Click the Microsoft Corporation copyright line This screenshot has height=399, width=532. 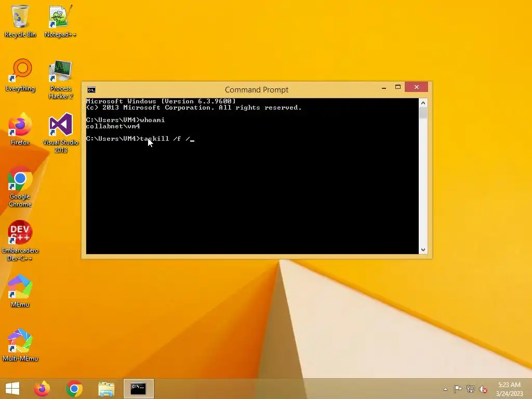point(194,108)
